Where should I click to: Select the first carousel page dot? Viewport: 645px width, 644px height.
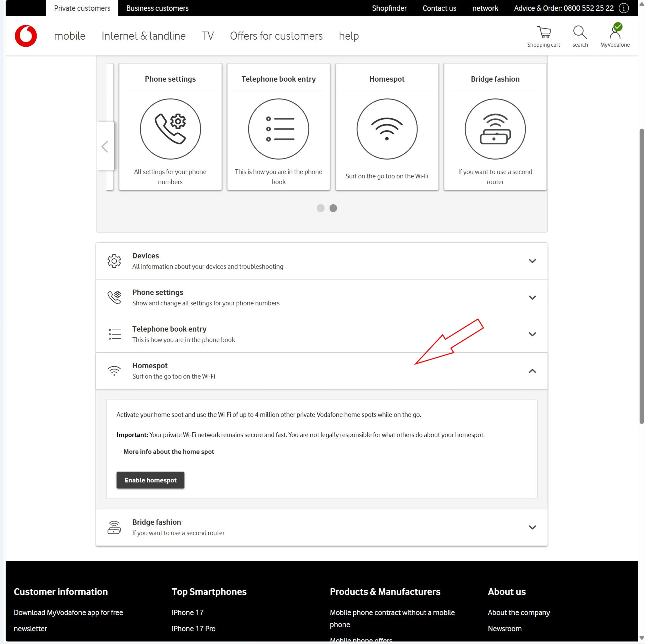[x=320, y=208]
